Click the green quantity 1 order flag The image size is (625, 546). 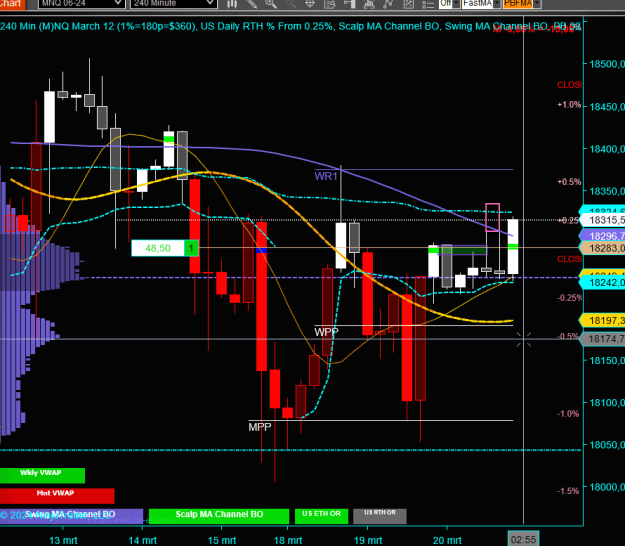(191, 248)
